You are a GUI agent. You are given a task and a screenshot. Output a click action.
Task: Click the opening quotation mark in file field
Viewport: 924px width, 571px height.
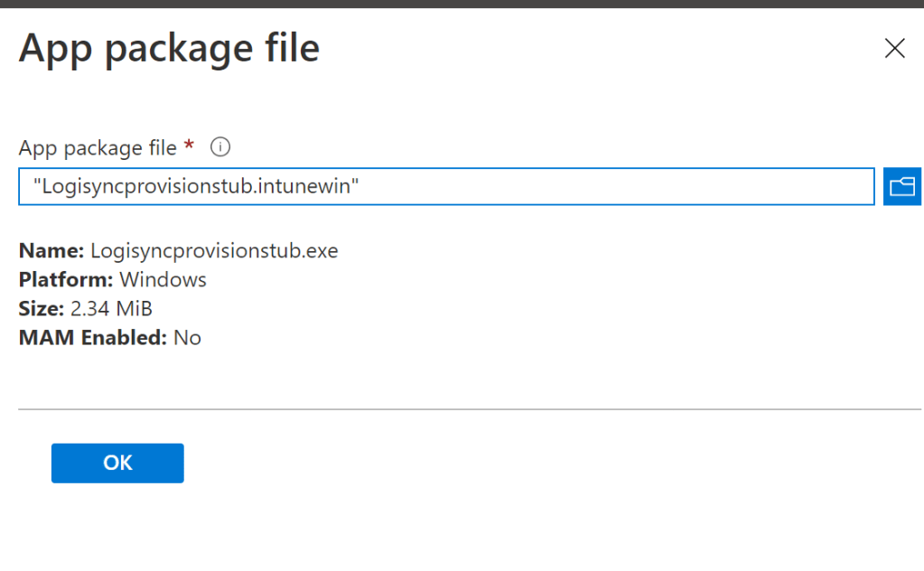37,183
